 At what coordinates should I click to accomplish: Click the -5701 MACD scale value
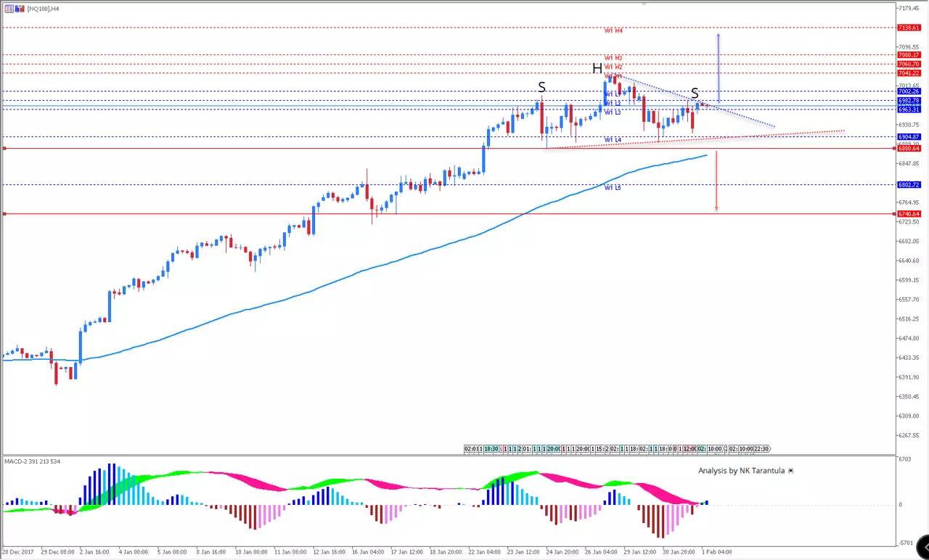click(x=905, y=543)
